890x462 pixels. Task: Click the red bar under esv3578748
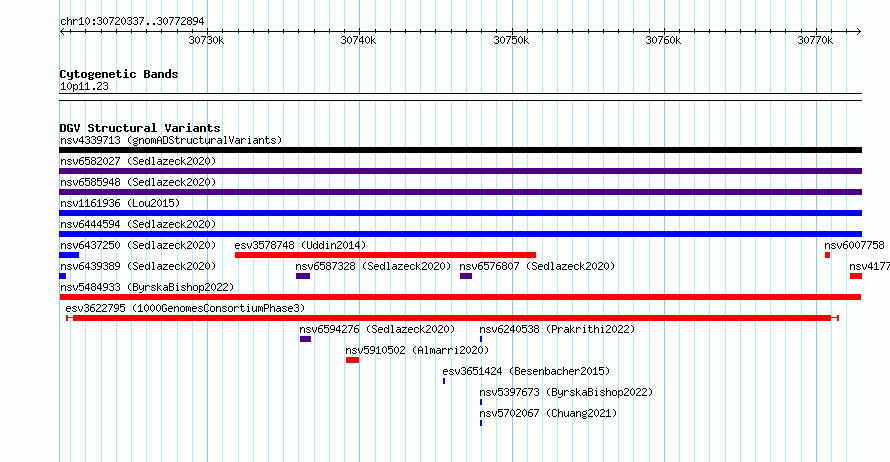click(385, 255)
